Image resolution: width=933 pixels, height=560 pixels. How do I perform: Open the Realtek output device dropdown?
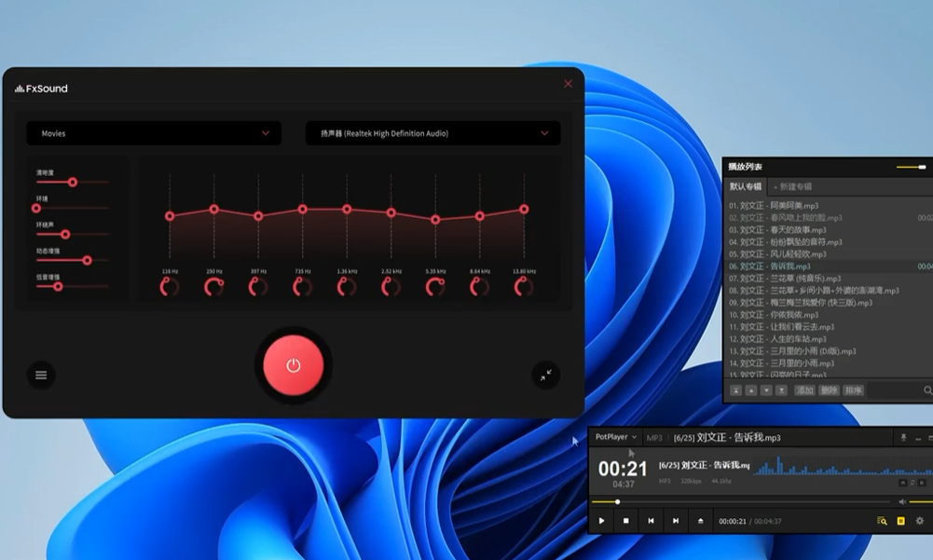(433, 133)
